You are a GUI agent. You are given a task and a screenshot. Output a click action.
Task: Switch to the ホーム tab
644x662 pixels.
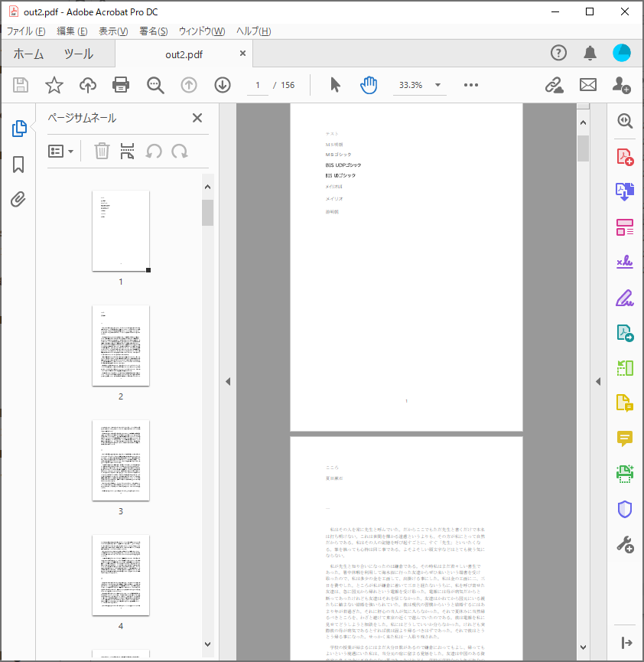pyautogui.click(x=28, y=54)
